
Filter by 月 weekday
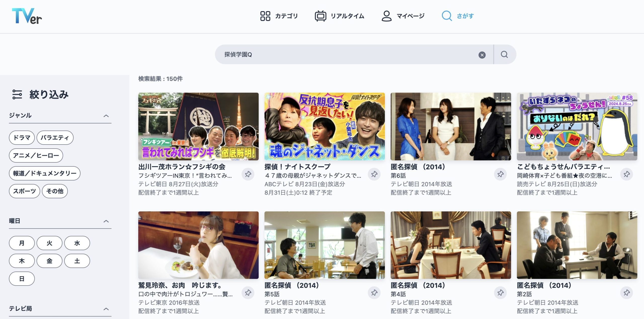pos(22,243)
